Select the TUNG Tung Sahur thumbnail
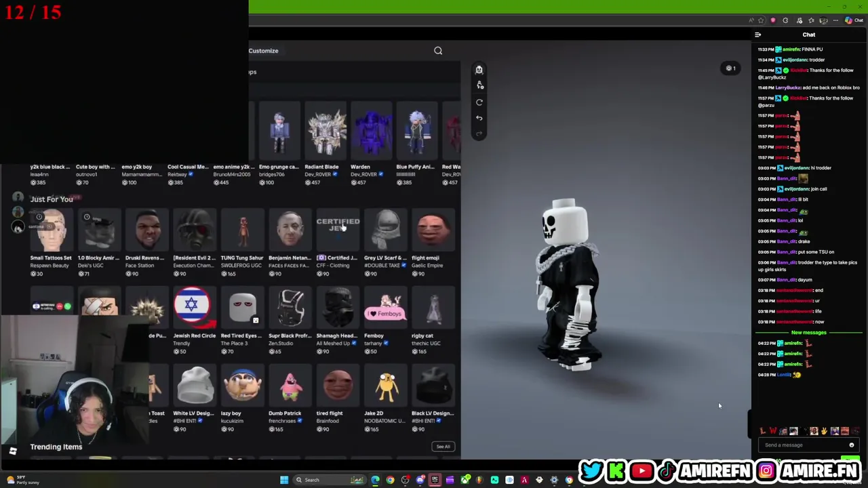The image size is (868, 488). coord(242,230)
